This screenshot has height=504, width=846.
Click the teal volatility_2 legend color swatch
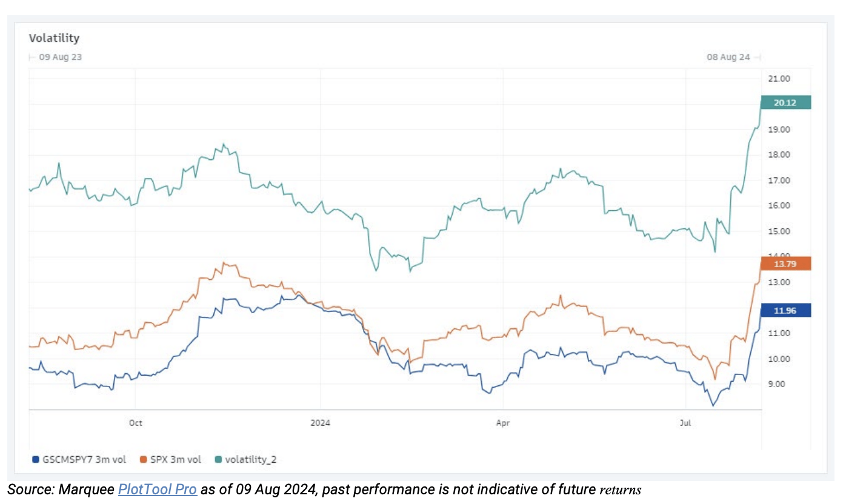tap(219, 460)
